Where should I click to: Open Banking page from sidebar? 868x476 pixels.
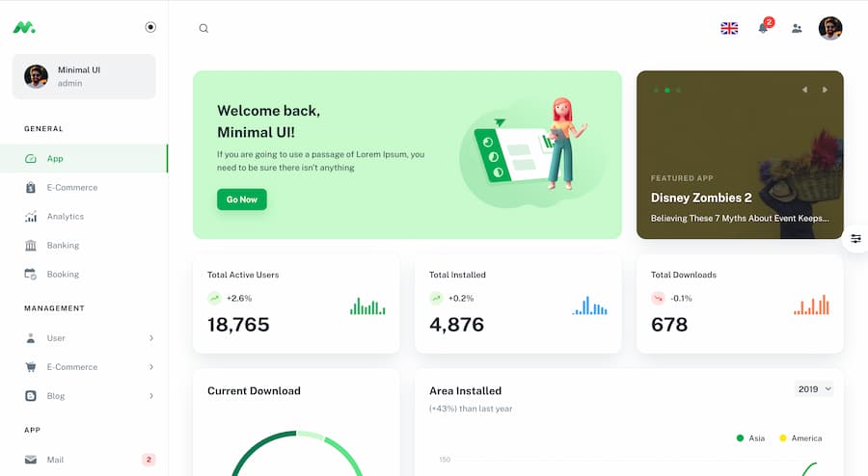click(x=63, y=246)
